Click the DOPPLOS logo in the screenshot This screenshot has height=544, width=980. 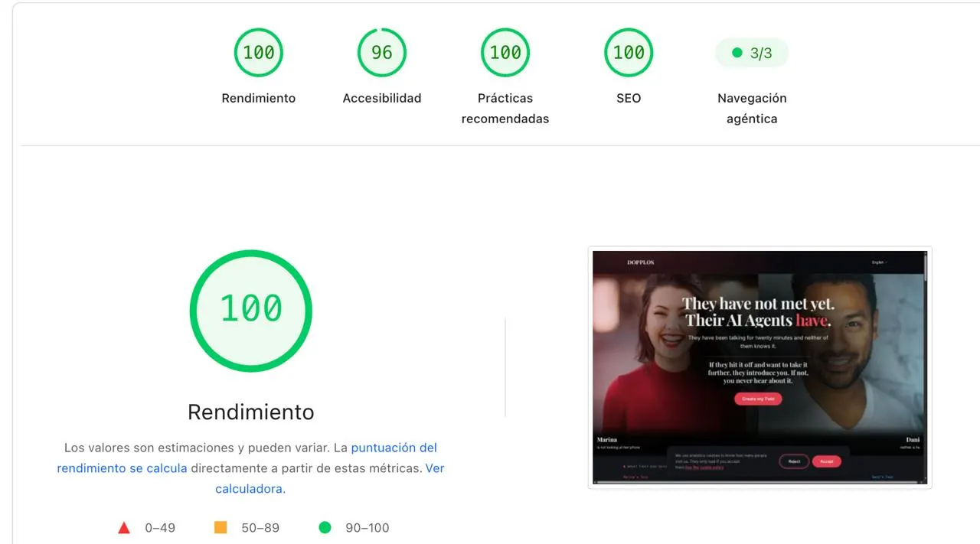pyautogui.click(x=641, y=262)
